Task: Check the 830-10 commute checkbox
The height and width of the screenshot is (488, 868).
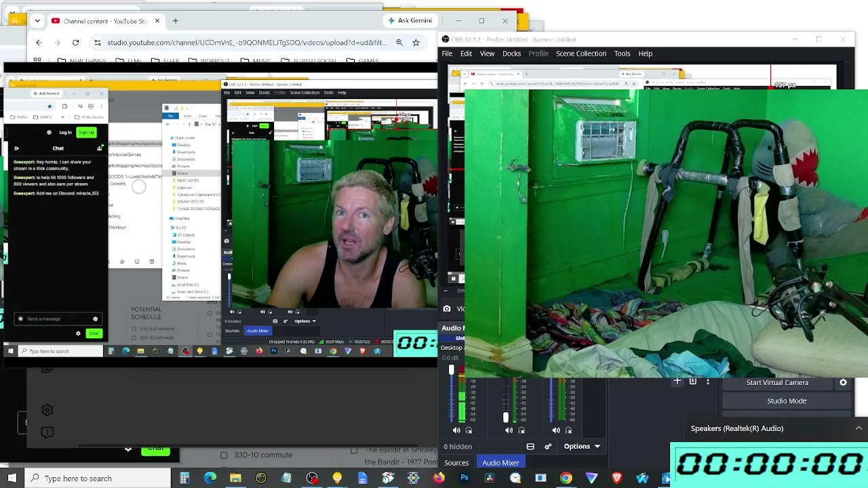Action: coord(224,455)
